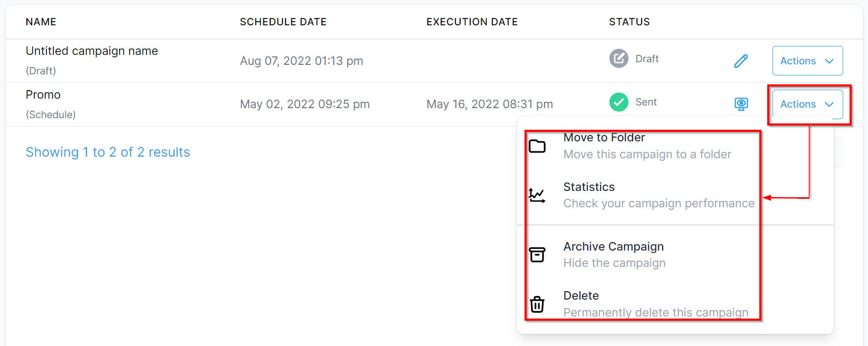
Task: Click the statistics chart icon
Action: click(x=537, y=196)
